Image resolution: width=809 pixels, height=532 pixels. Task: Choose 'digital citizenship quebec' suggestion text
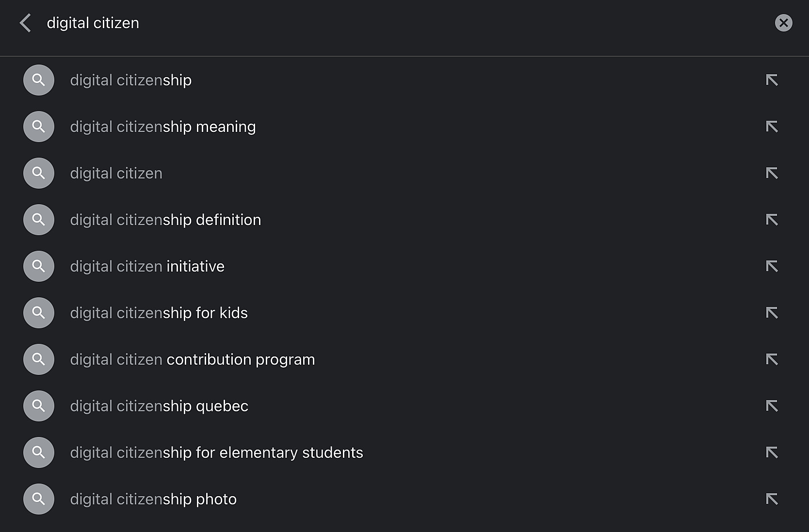coord(159,406)
